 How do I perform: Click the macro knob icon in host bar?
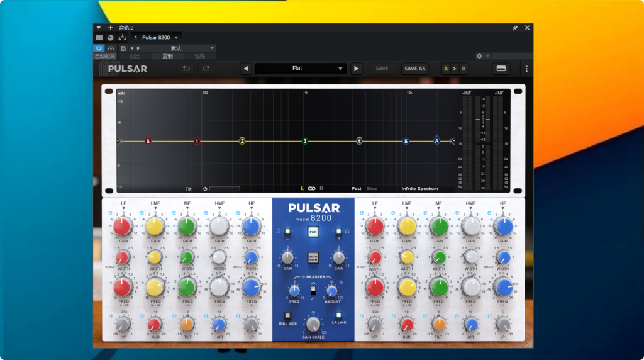[111, 37]
